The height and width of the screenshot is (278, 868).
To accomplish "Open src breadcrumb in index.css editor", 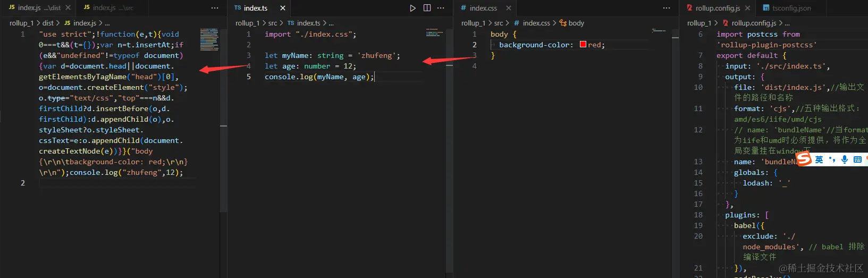I will 499,23.
